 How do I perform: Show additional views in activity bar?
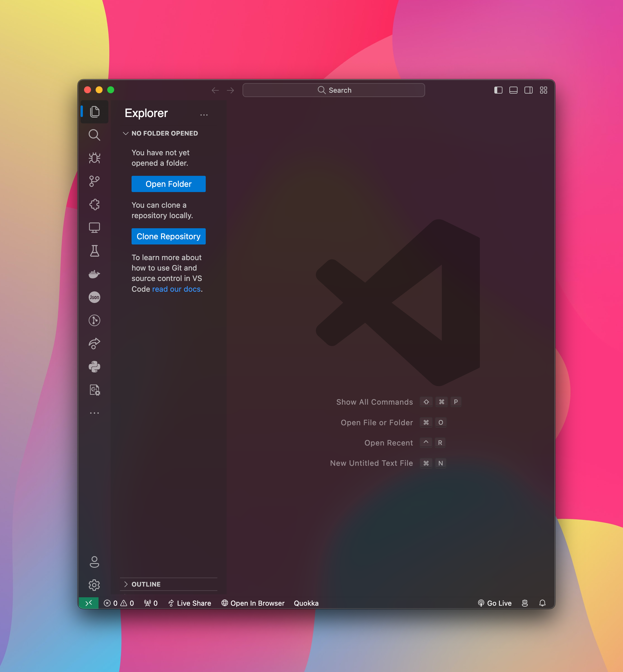coord(94,413)
